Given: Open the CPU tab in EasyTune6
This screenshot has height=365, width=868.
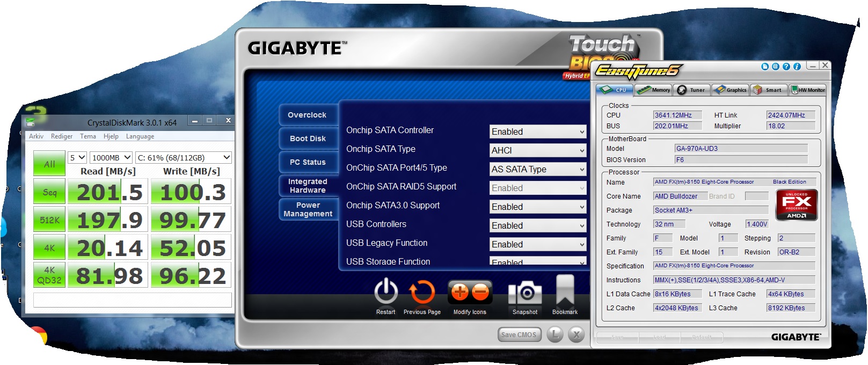Looking at the screenshot, I should coord(615,90).
